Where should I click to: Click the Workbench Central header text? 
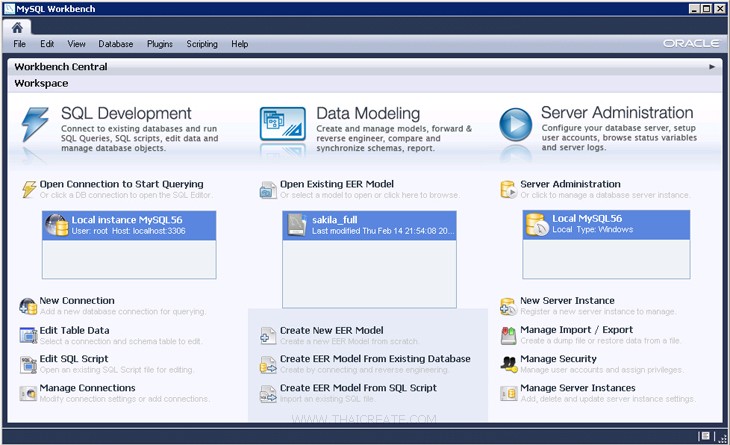61,67
